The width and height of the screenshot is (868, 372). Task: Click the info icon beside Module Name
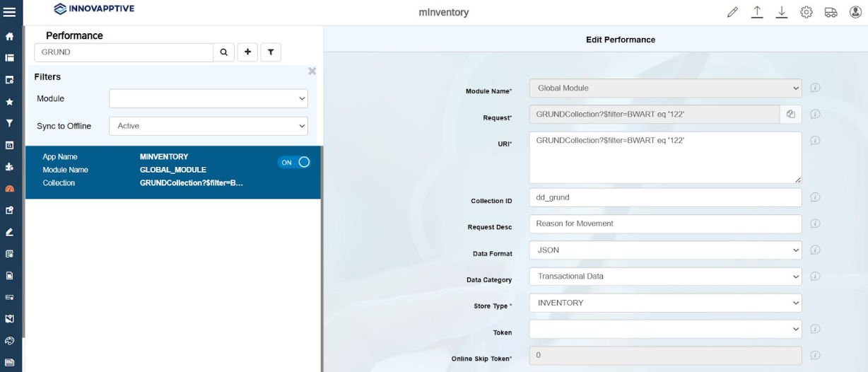point(815,88)
